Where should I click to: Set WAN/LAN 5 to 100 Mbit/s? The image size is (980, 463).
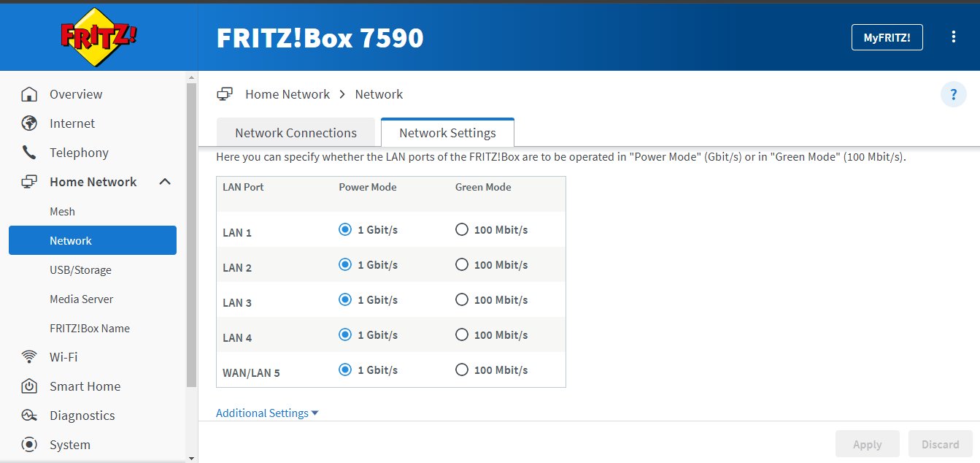(461, 370)
